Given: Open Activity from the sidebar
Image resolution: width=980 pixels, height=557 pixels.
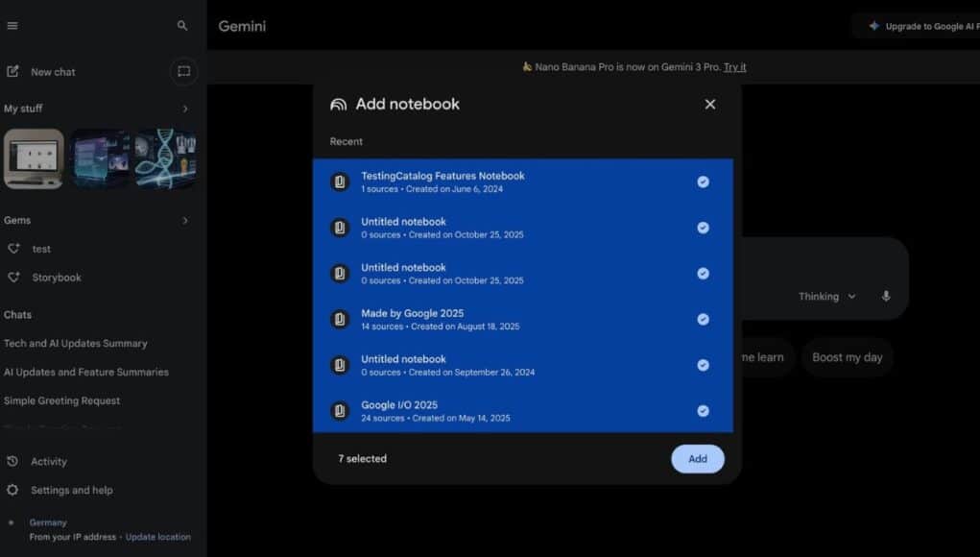Looking at the screenshot, I should pos(48,461).
